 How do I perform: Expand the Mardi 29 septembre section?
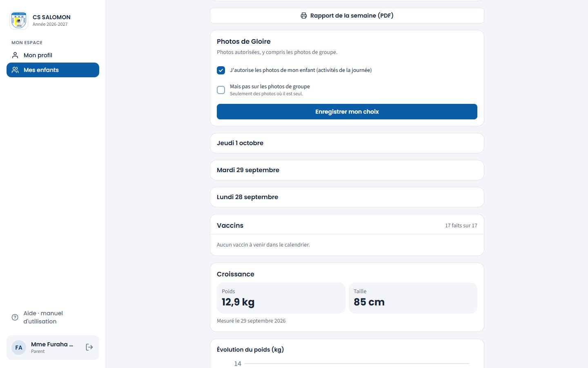(347, 170)
